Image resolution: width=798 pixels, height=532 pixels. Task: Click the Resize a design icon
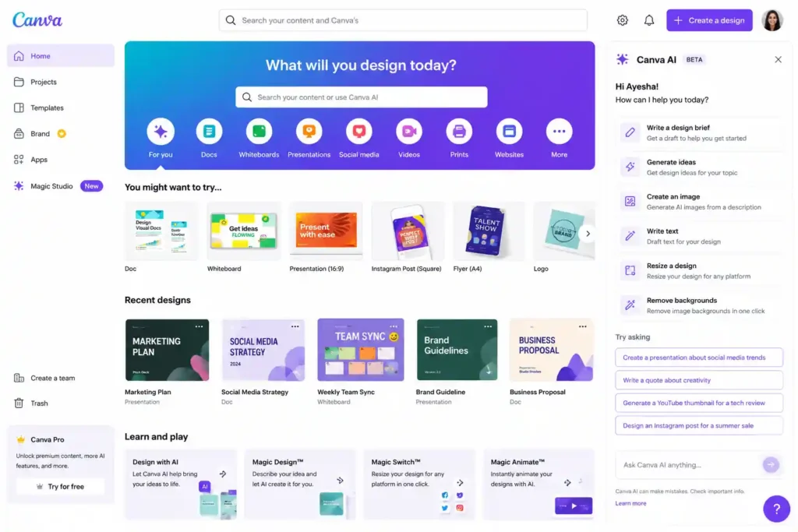coord(630,270)
